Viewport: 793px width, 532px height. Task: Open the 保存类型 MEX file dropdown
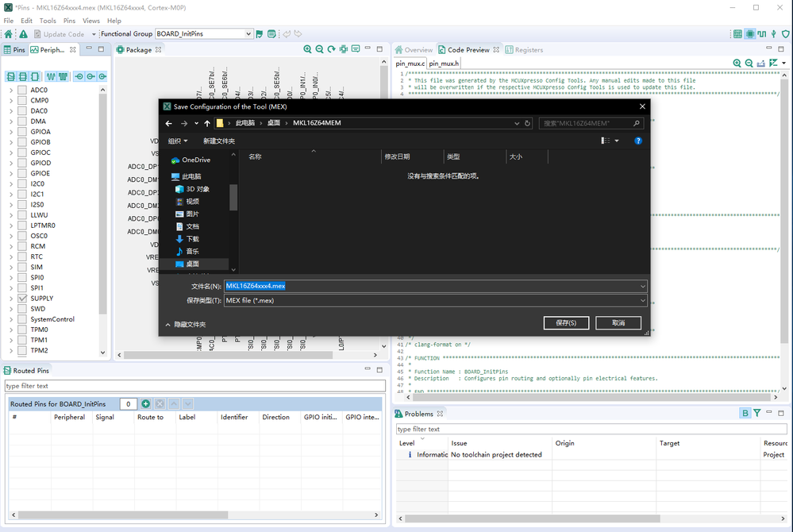[x=436, y=300]
